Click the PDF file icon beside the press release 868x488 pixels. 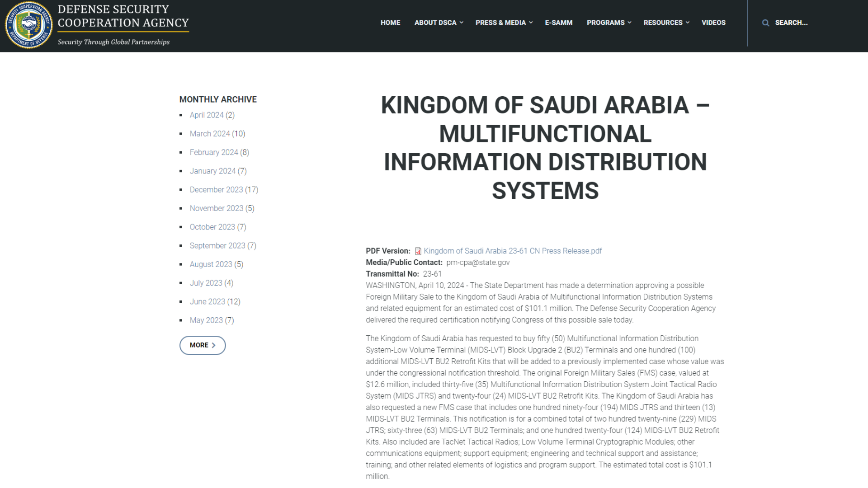pyautogui.click(x=418, y=251)
